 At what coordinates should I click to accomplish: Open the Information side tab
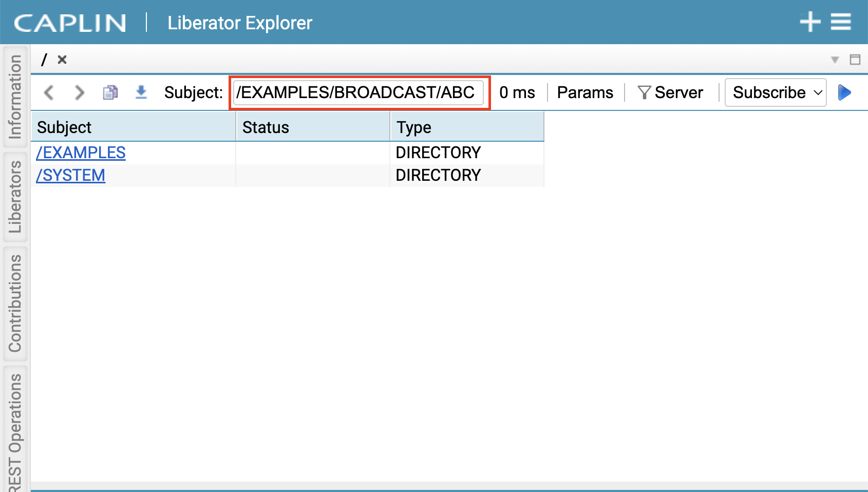pos(15,97)
